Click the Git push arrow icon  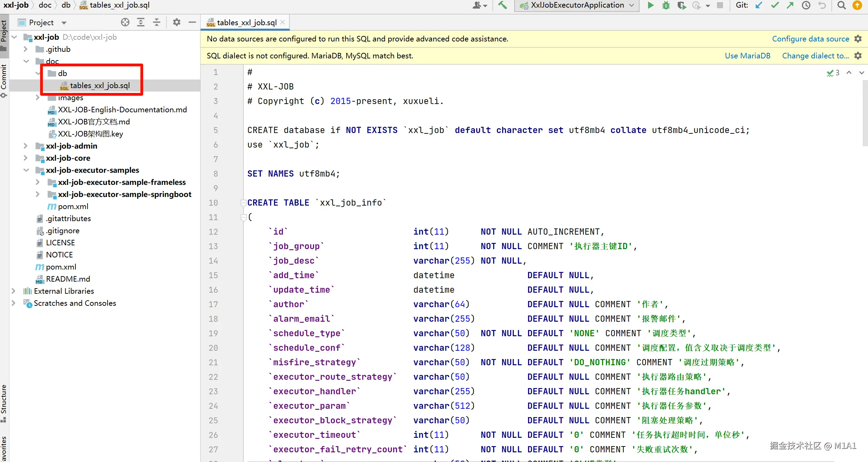click(x=790, y=5)
